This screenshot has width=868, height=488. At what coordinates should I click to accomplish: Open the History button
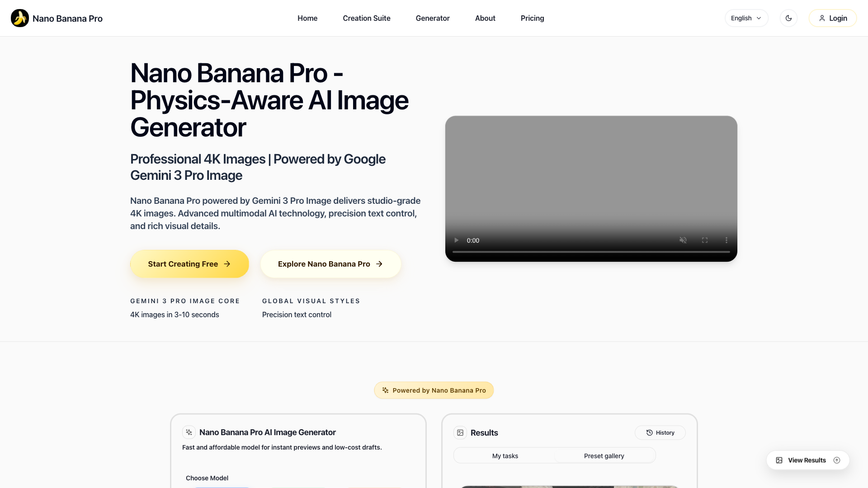[660, 433]
